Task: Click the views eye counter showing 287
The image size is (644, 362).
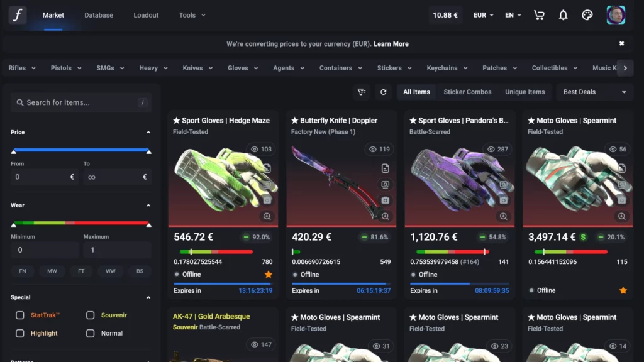Action: 497,150
